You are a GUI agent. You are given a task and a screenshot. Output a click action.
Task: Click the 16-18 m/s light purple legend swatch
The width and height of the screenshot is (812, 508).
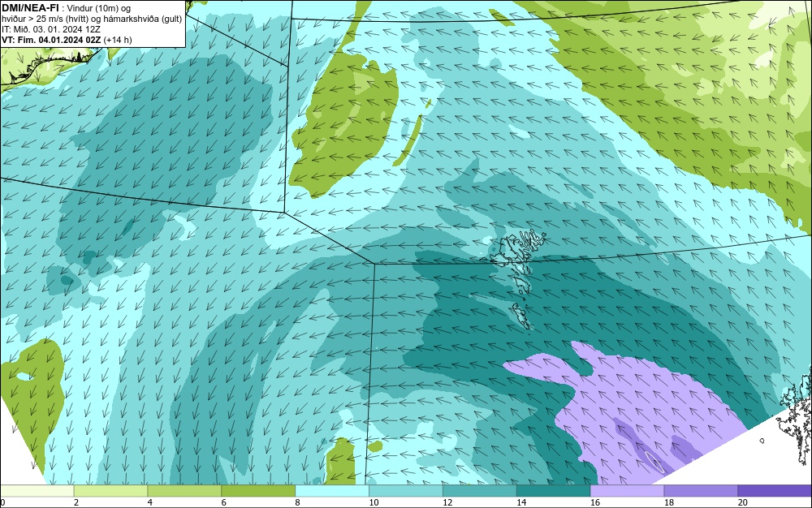click(628, 491)
